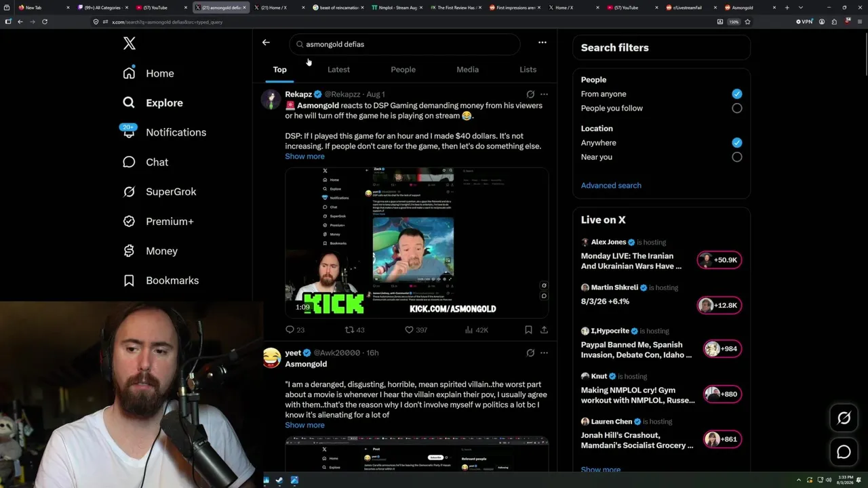
Task: Show hidden icons in the system tray
Action: pos(799,481)
